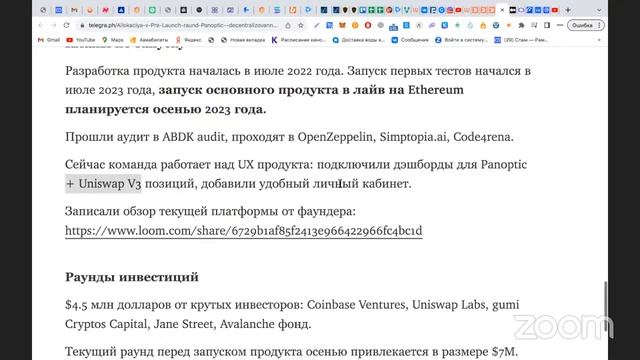Open tab search dropdown chevron
Screen dimensions: 640x360
(599, 10)
